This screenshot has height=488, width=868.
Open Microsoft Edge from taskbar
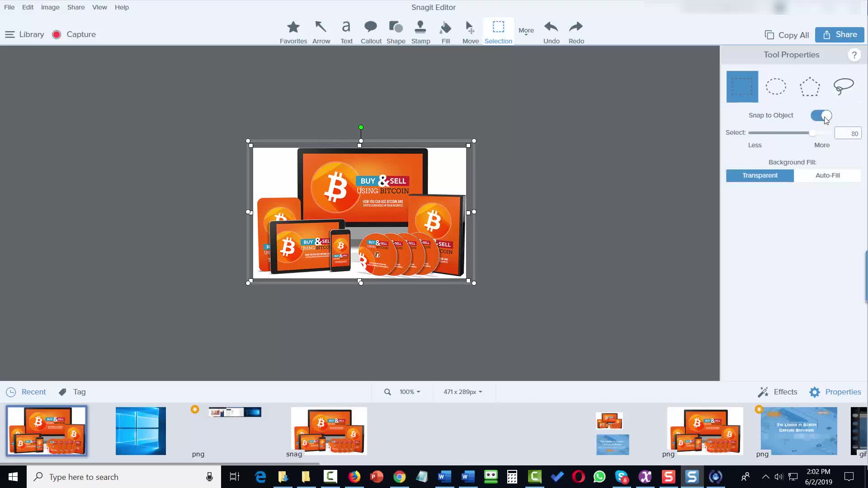click(x=260, y=477)
